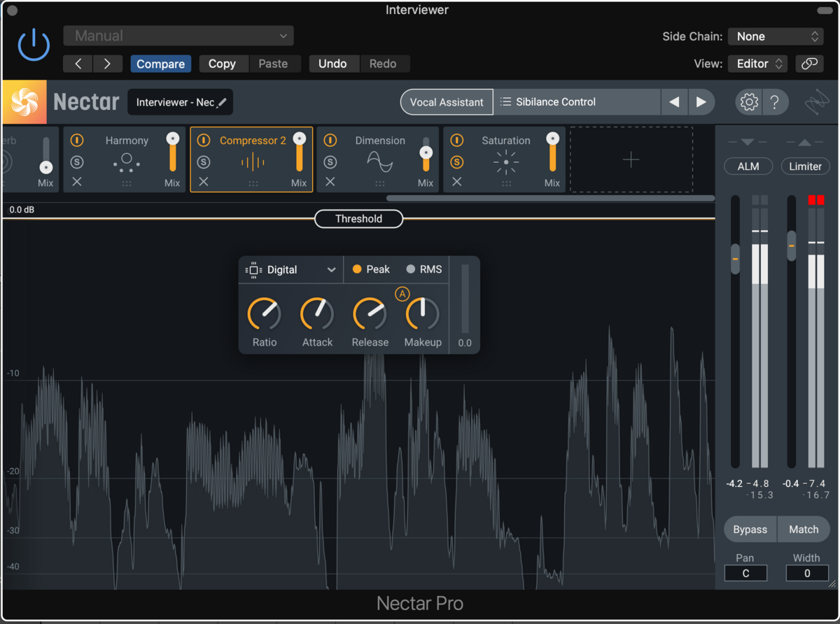Click the link chain icon
840x624 pixels.
coord(809,64)
